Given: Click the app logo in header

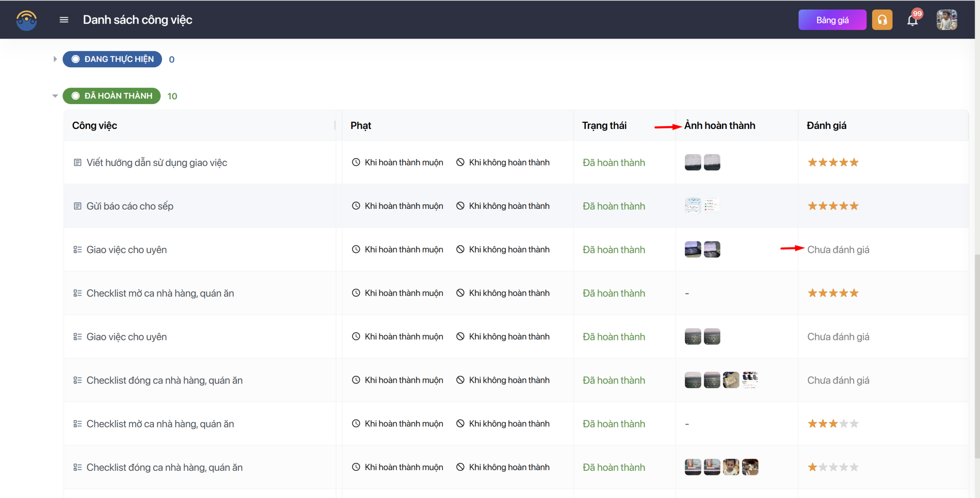Looking at the screenshot, I should click(26, 20).
